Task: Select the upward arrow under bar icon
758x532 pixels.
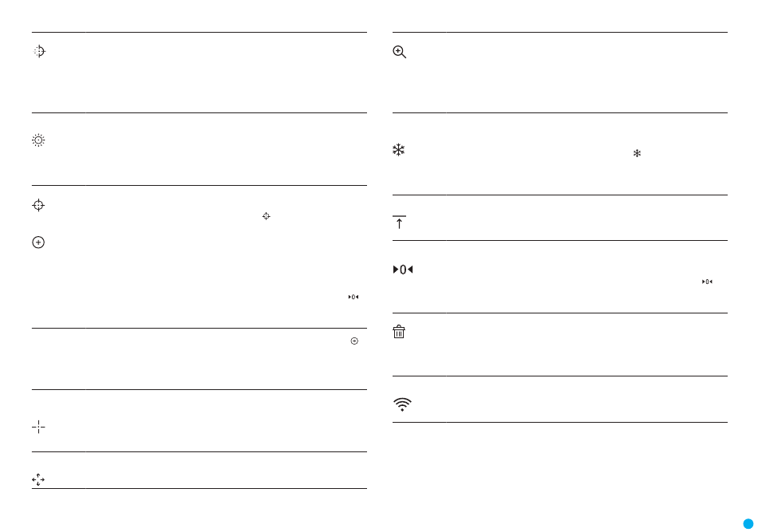Action: coord(399,223)
